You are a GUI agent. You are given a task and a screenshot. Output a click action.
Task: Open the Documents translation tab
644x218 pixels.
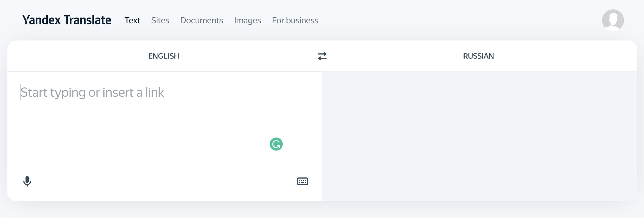[202, 20]
